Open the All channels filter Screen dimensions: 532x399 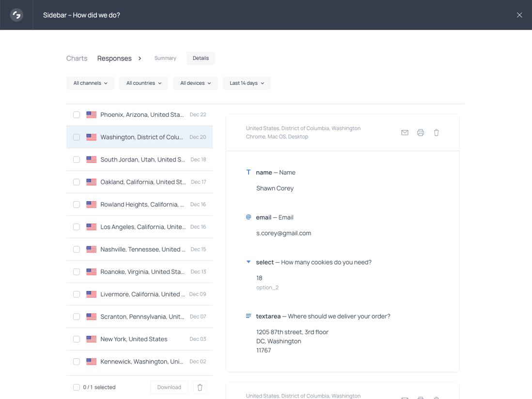pos(90,83)
